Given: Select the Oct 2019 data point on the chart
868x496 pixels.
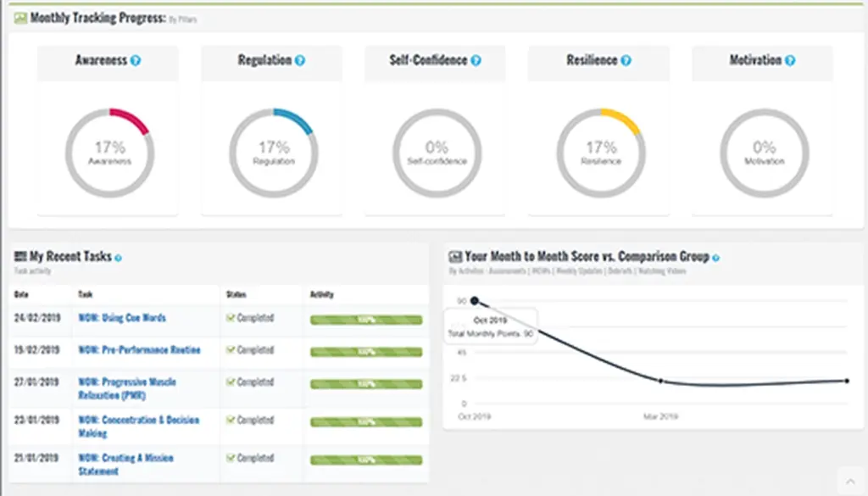Looking at the screenshot, I should [476, 300].
